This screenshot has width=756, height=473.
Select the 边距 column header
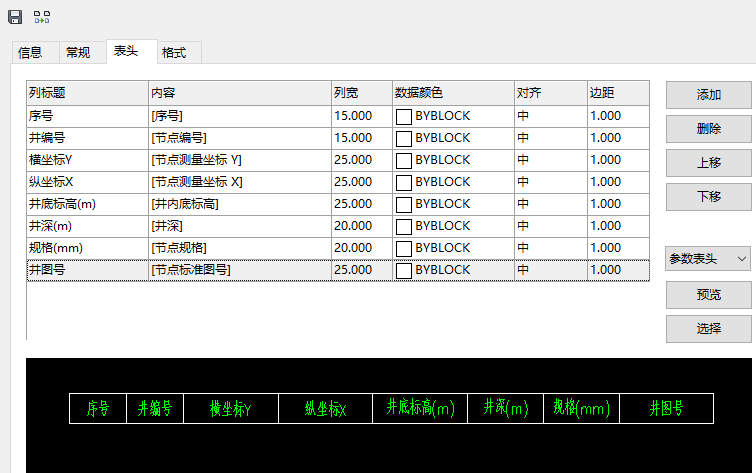(619, 93)
